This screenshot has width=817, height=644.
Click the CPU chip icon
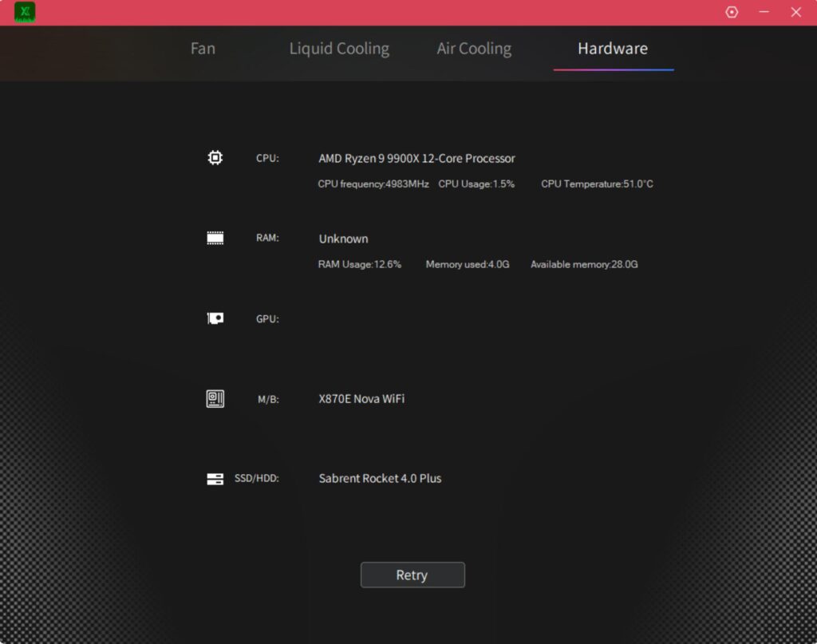(x=215, y=157)
